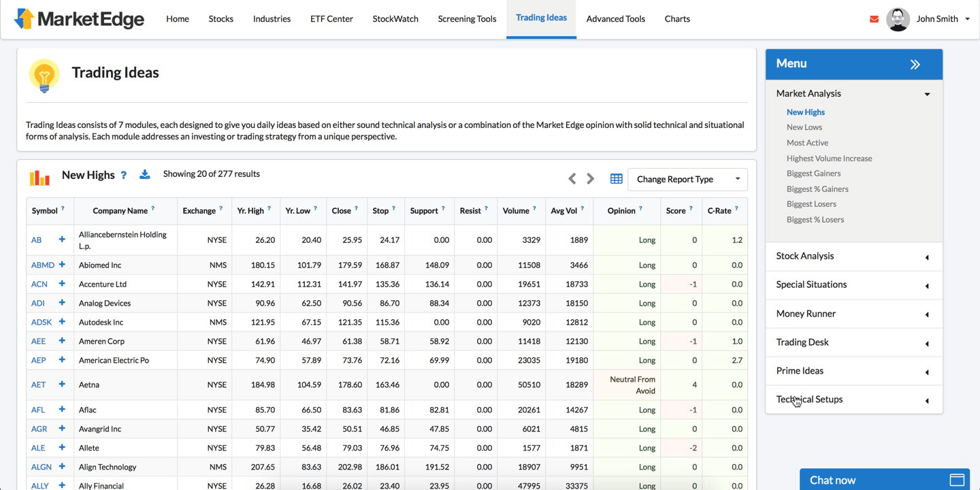The image size is (980, 490).
Task: Click the table grid view icon
Action: coord(616,178)
